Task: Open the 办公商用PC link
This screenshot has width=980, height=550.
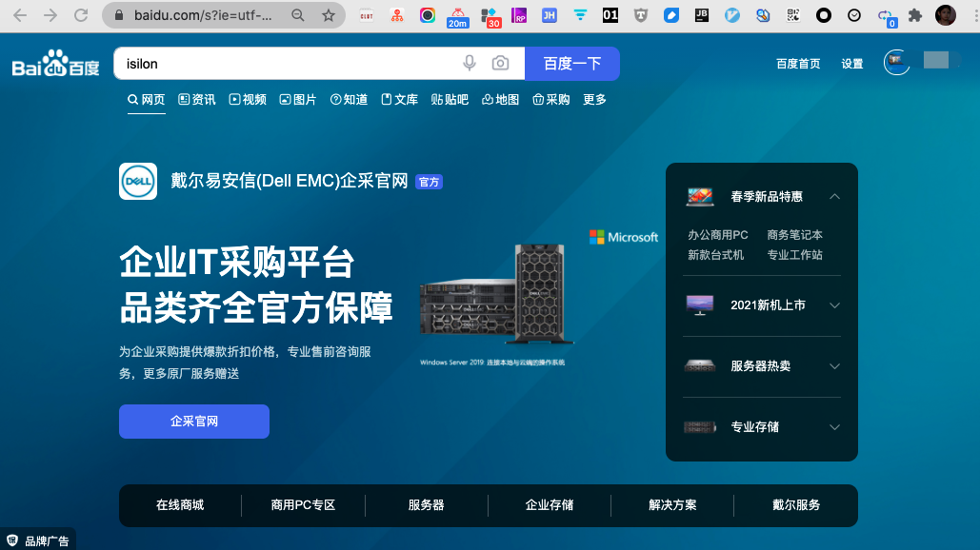Action: [x=718, y=234]
